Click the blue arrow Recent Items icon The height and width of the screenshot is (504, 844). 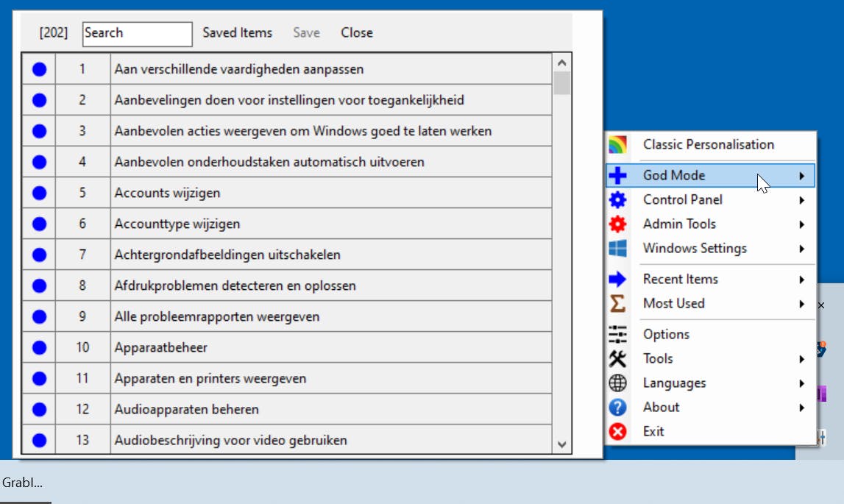click(x=617, y=279)
